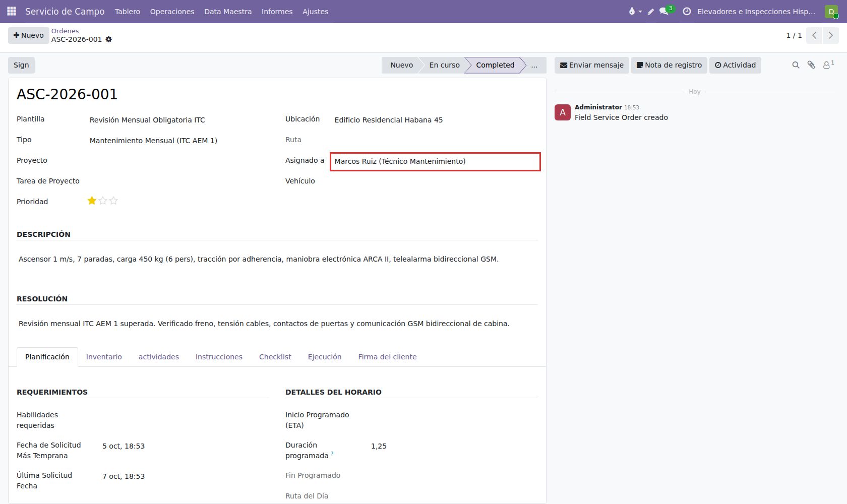Screen dimensions: 847x504
Task: Switch to Firma del cliente tab
Action: tap(387, 357)
